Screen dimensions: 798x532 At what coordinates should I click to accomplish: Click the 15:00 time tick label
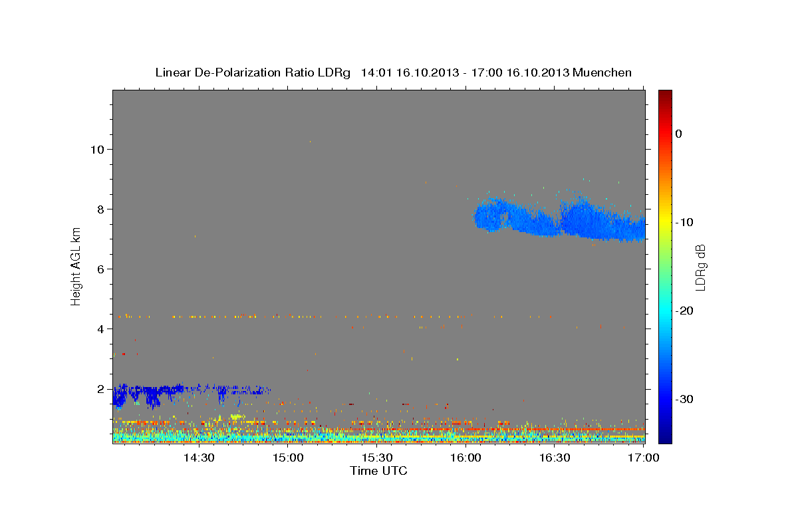click(x=288, y=458)
